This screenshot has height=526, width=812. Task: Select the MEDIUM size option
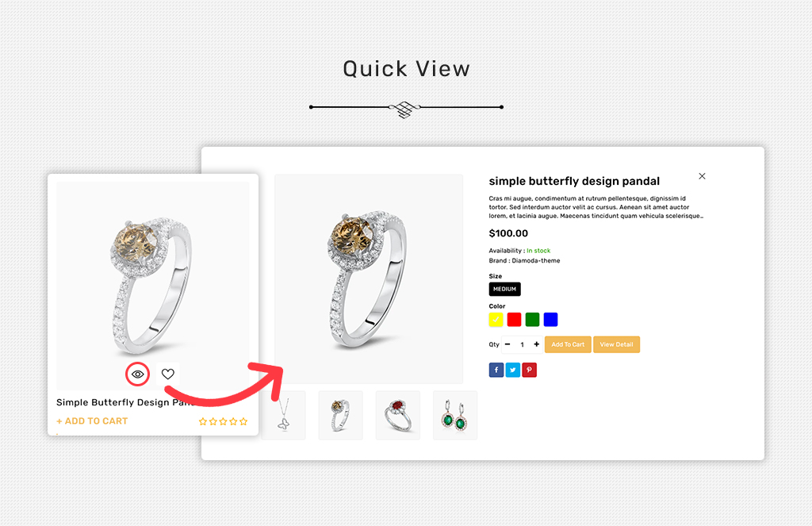(504, 289)
